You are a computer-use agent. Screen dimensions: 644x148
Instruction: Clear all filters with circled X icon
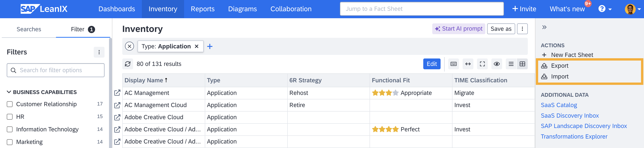(129, 47)
